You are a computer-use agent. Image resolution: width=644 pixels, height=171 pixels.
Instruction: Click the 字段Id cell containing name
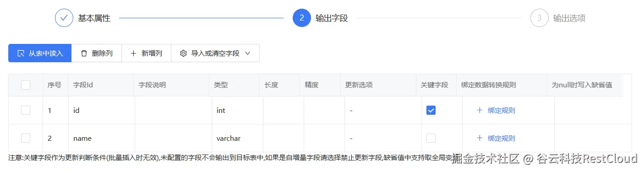[x=101, y=138]
